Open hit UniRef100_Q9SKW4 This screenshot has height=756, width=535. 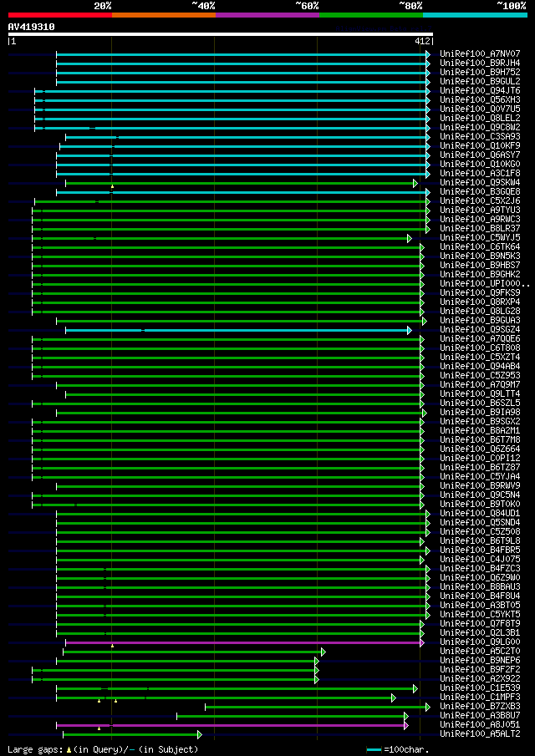(x=480, y=182)
